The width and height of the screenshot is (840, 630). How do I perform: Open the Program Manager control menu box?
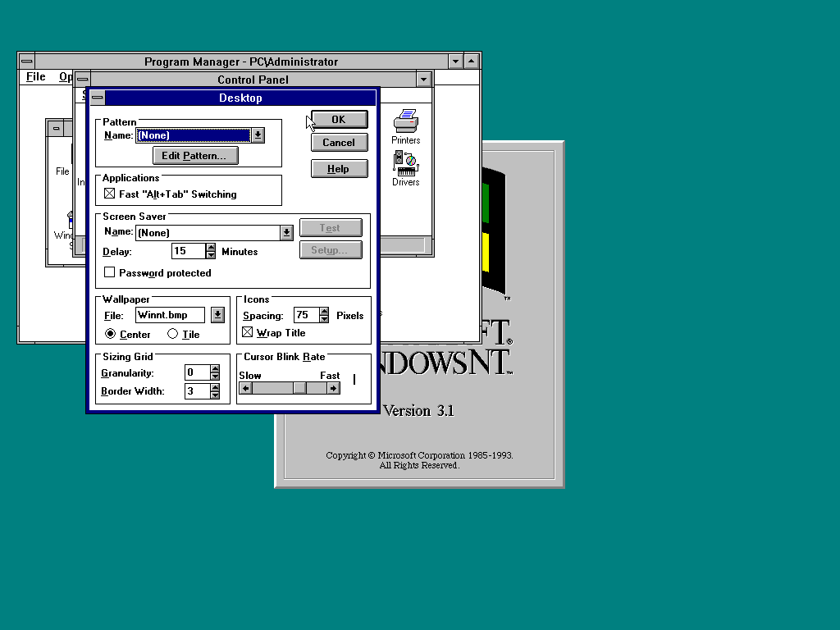coord(27,61)
